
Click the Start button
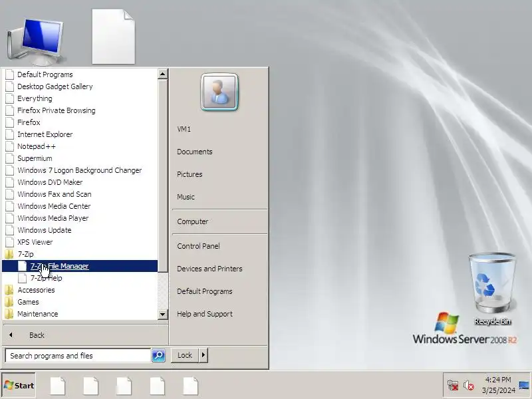pos(19,385)
